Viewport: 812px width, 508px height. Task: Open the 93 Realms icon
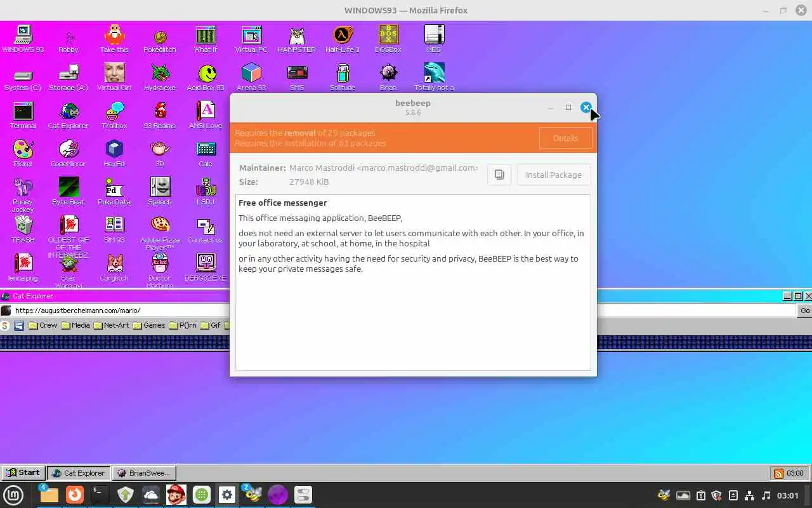(160, 115)
